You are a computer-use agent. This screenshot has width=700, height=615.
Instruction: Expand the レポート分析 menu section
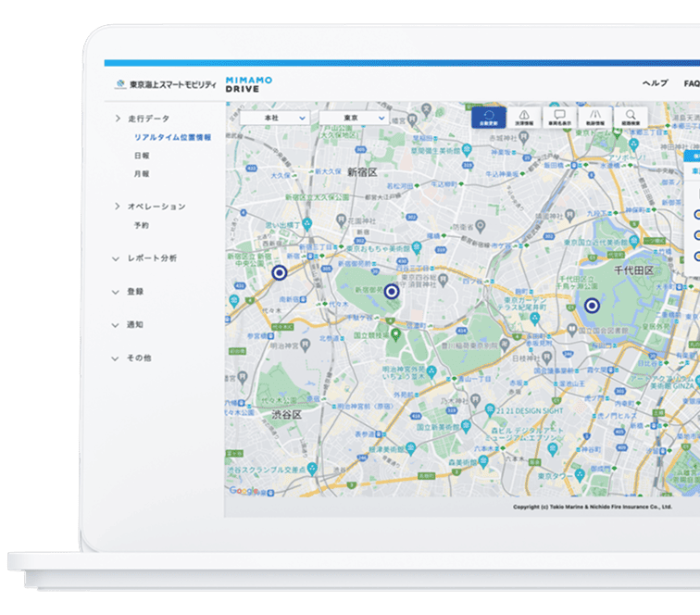tap(144, 258)
